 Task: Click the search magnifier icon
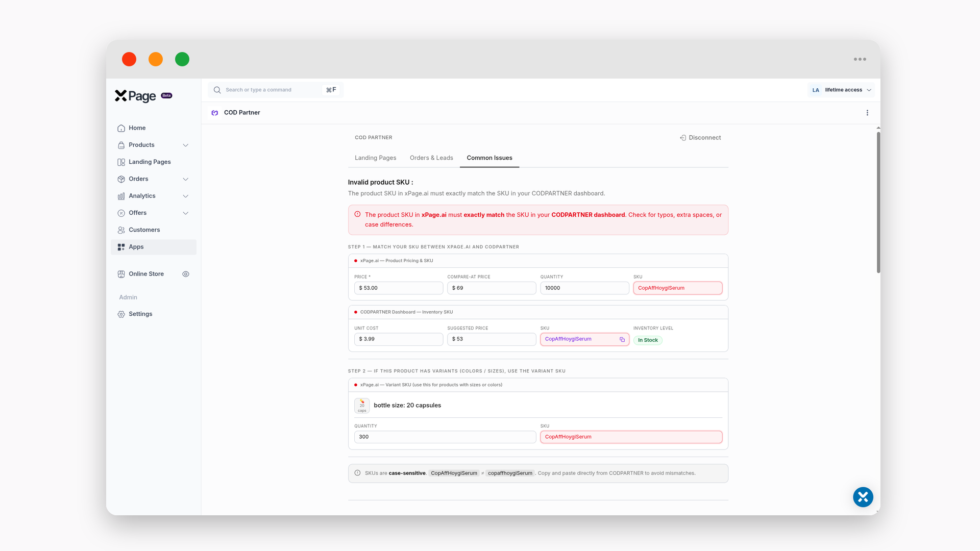click(x=217, y=90)
